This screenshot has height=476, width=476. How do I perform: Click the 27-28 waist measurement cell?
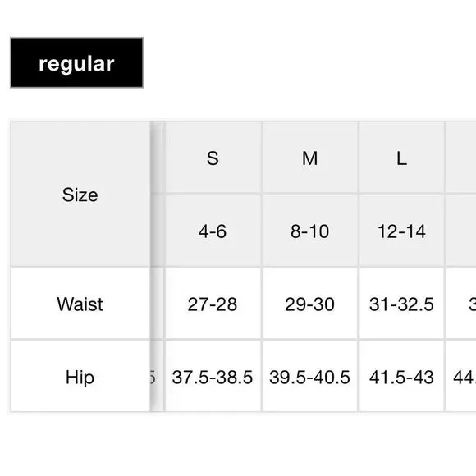(213, 304)
